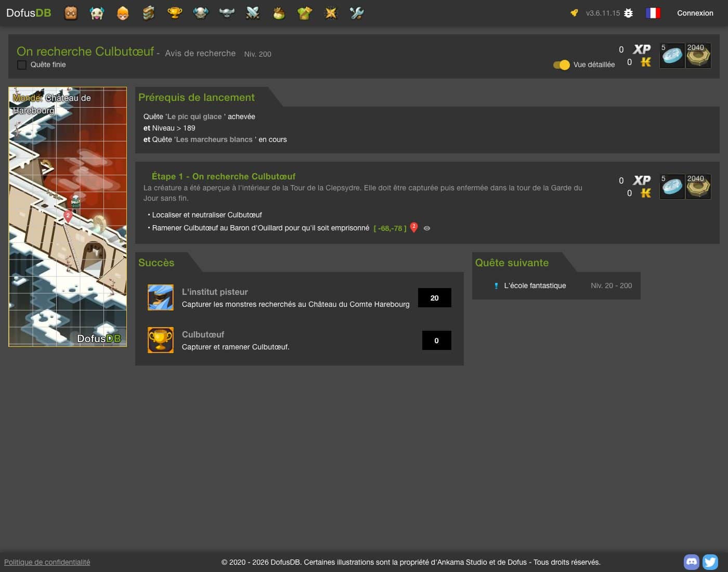Open the stacked scrolls icon in navbar

[x=149, y=13]
